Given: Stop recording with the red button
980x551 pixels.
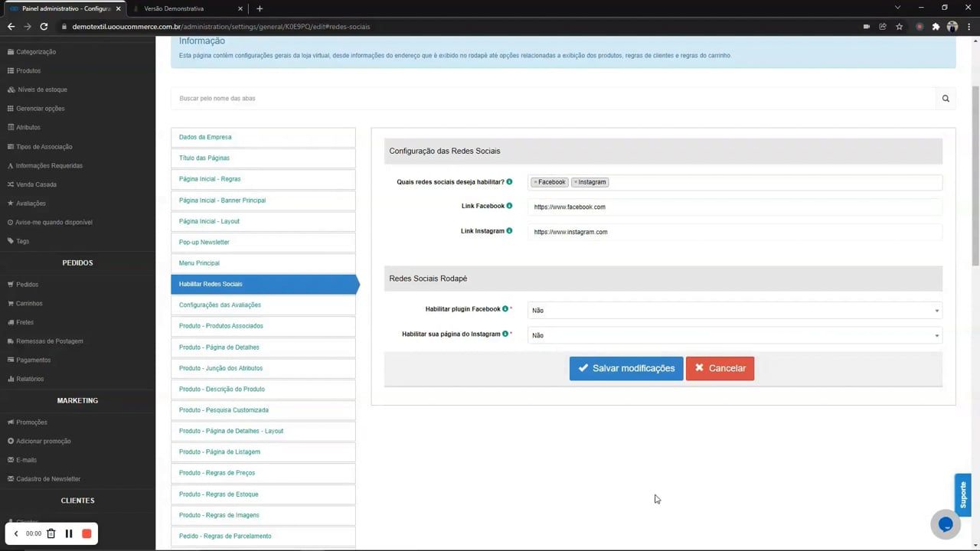Looking at the screenshot, I should [x=87, y=533].
